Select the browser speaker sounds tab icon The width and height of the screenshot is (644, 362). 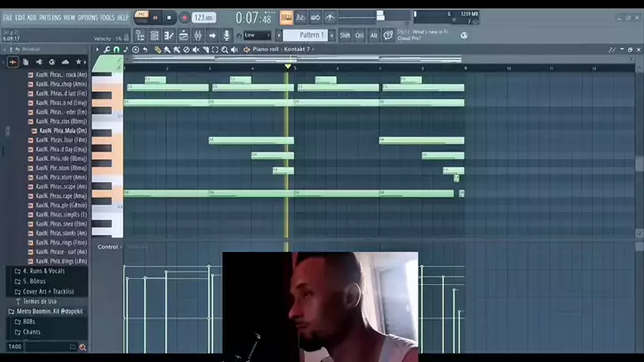pyautogui.click(x=39, y=63)
